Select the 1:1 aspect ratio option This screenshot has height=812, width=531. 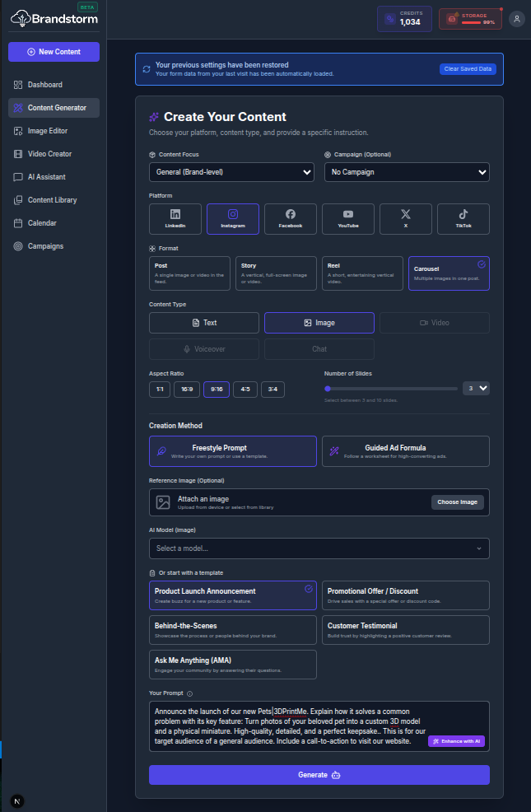[160, 389]
